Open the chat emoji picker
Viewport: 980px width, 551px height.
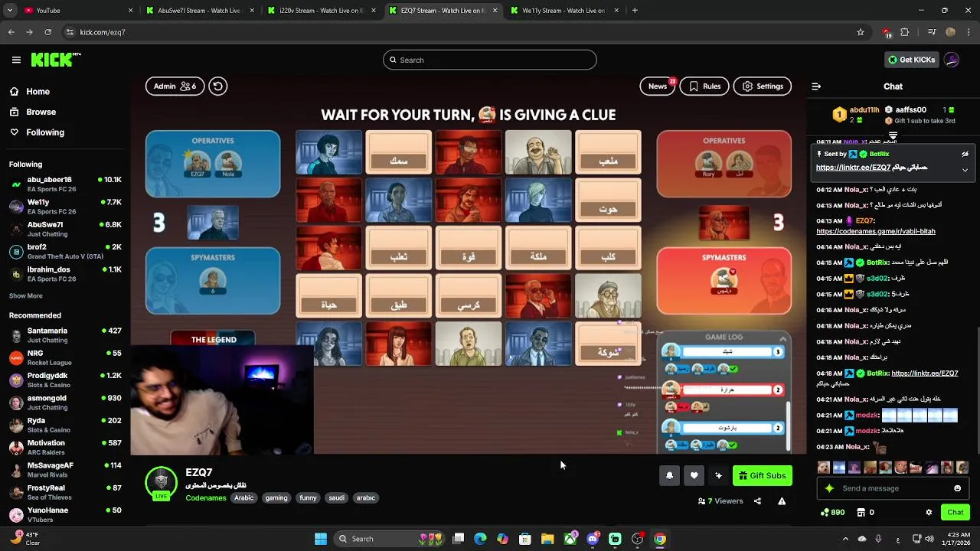[x=957, y=488]
